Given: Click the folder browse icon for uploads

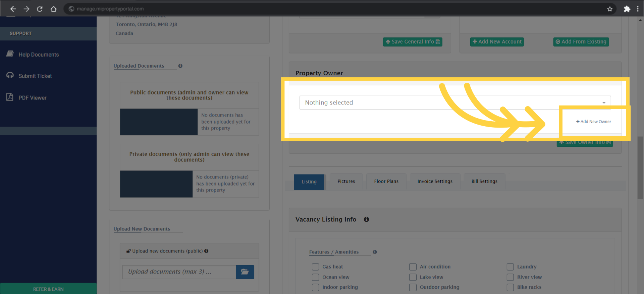Looking at the screenshot, I should click(245, 272).
